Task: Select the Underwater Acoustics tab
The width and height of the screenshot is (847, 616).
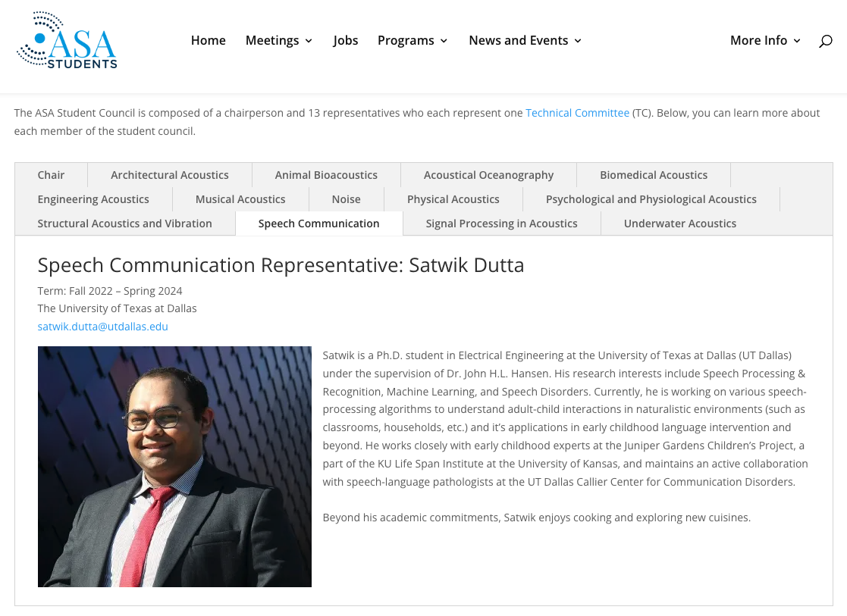Action: [x=680, y=224]
